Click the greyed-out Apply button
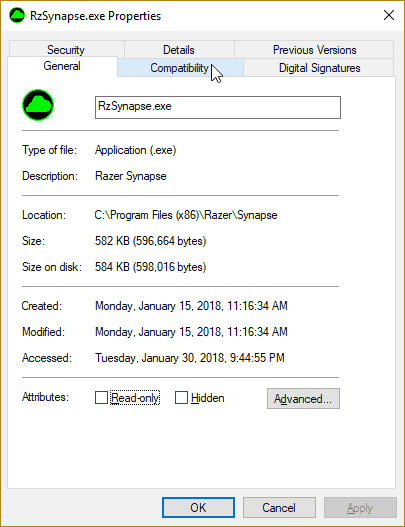Image resolution: width=405 pixels, height=527 pixels. (x=360, y=508)
